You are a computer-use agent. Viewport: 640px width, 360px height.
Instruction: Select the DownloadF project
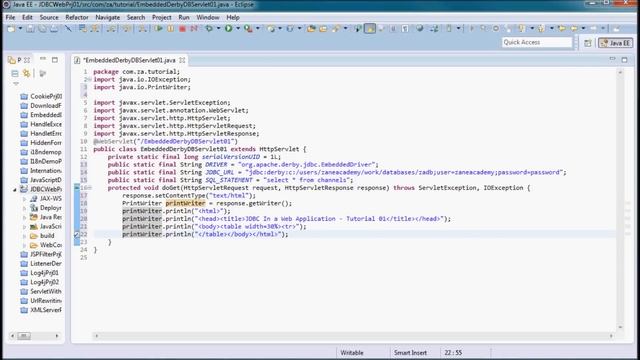tap(41, 106)
